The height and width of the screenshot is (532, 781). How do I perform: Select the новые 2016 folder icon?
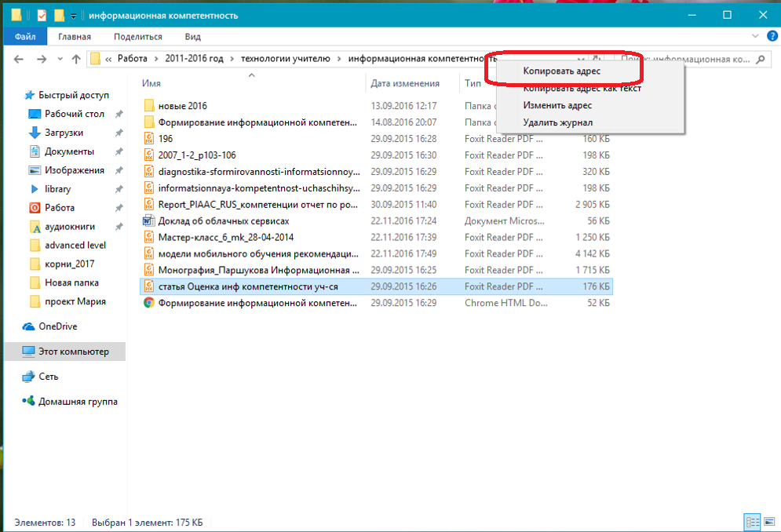pyautogui.click(x=149, y=106)
